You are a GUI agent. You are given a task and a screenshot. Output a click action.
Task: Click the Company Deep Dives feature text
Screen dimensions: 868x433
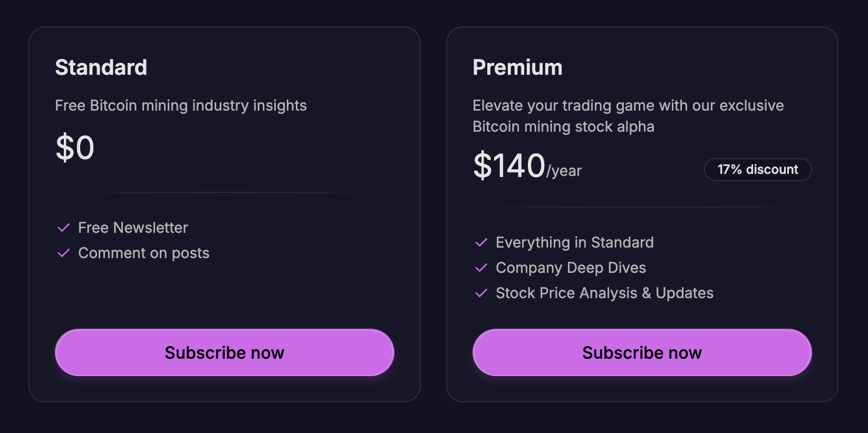click(x=571, y=268)
